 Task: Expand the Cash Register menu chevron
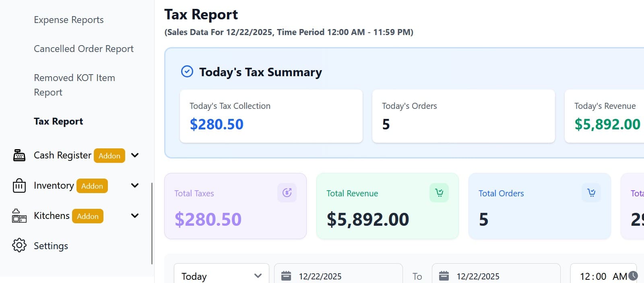[x=135, y=155]
